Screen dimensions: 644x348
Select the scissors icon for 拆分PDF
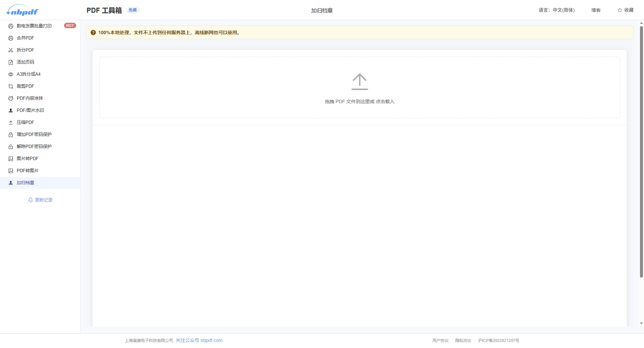point(10,50)
